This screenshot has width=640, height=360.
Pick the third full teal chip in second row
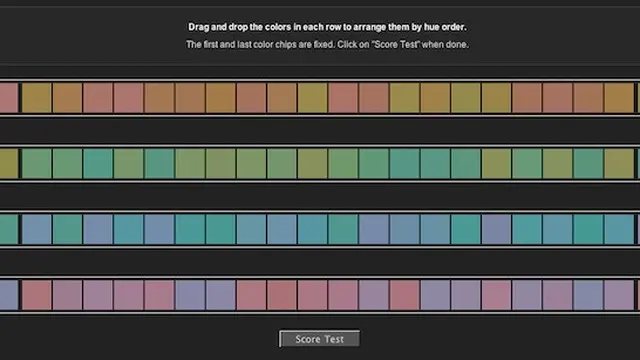(98, 164)
